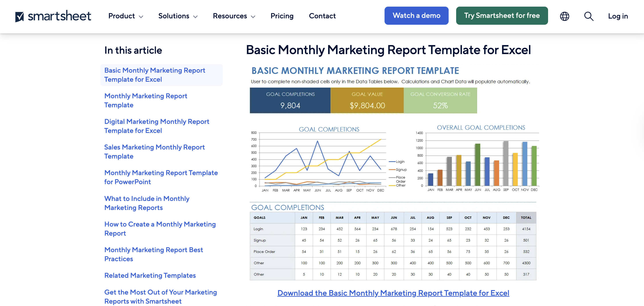Screen dimensions: 644x306
Task: Jump to Monthly Marketing Report Best Practices
Action: coord(154,254)
